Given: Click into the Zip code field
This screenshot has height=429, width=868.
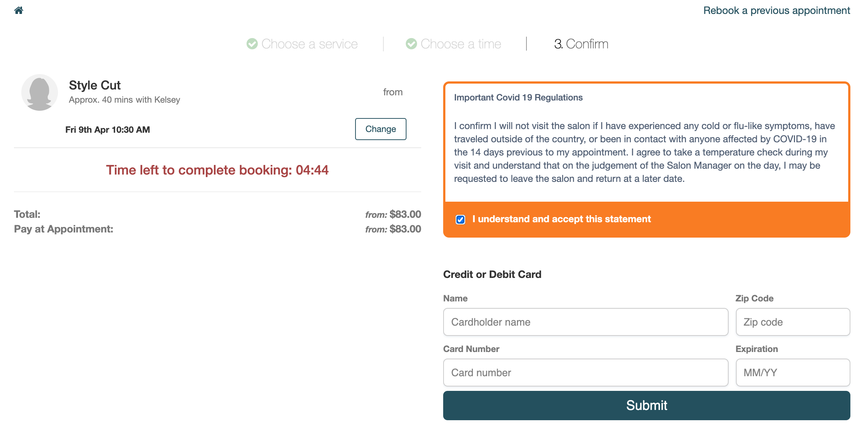Looking at the screenshot, I should [793, 322].
